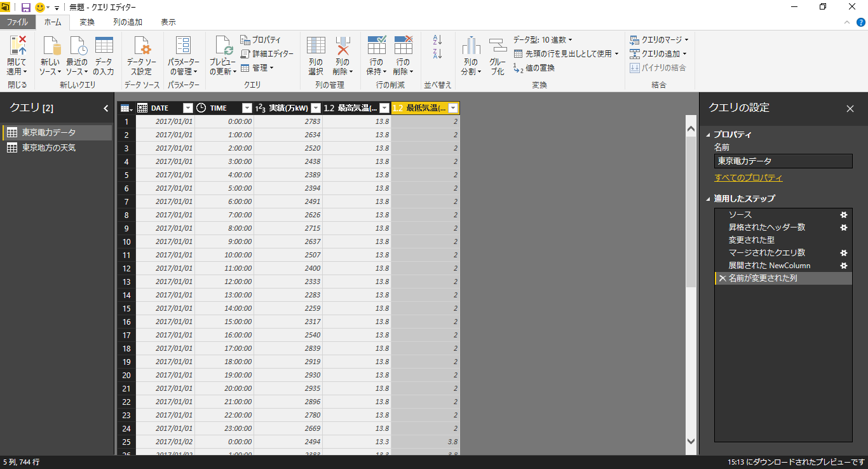Switch to the 変換 (Transform) tab
The height and width of the screenshot is (469, 868).
[x=87, y=22]
